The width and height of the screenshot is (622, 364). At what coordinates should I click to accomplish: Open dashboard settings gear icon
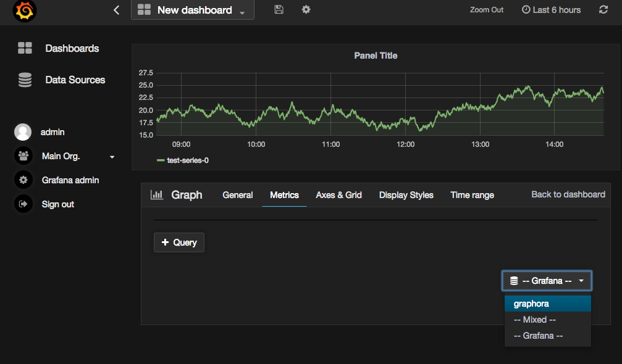306,9
